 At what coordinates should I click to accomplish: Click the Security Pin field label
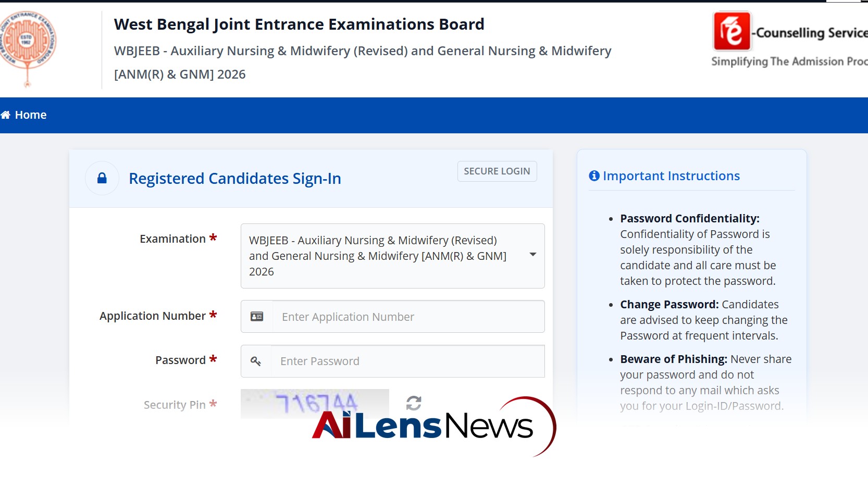tap(175, 405)
